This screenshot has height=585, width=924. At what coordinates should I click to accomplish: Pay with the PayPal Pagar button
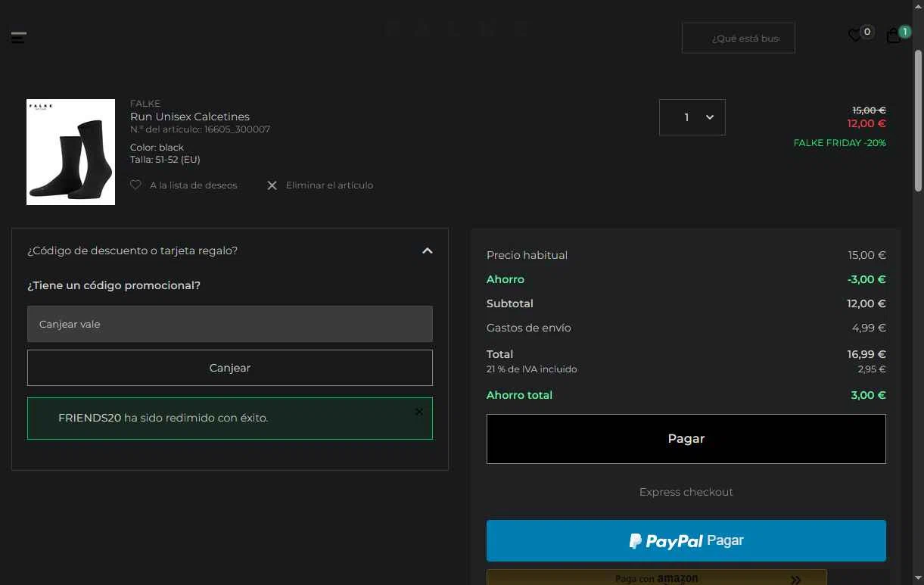coord(686,541)
